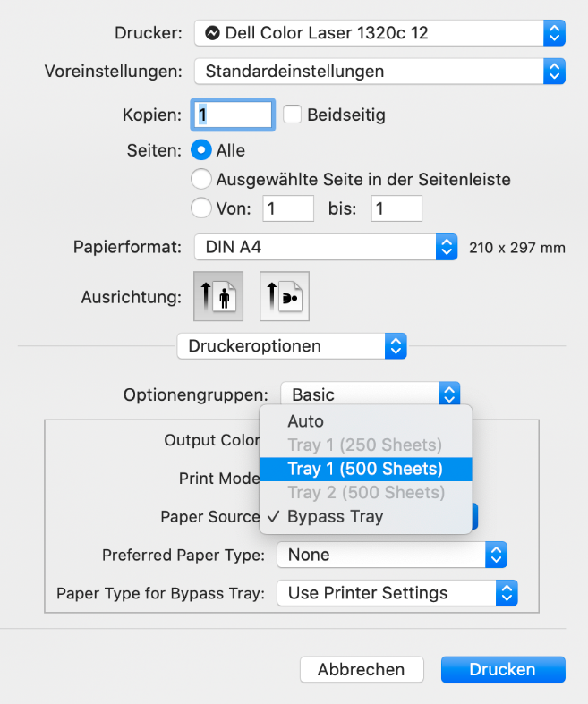The height and width of the screenshot is (704, 588).
Task: Select the Von page range radio button
Action: pos(200,208)
